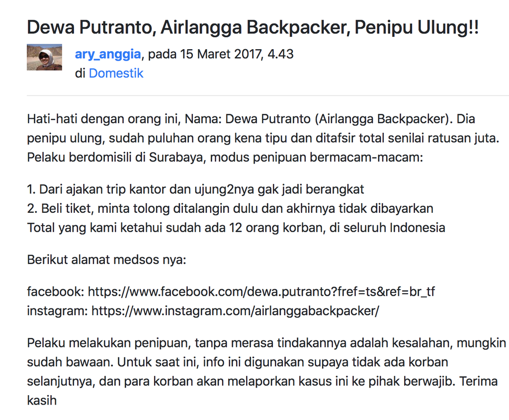
Task: Click the opening line starting 'Hati-hati dengan orang ini'
Action: pyautogui.click(x=251, y=119)
